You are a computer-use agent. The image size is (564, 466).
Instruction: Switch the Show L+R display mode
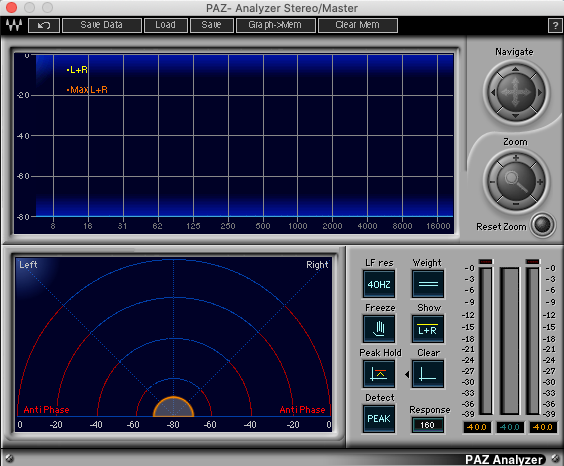tap(427, 329)
